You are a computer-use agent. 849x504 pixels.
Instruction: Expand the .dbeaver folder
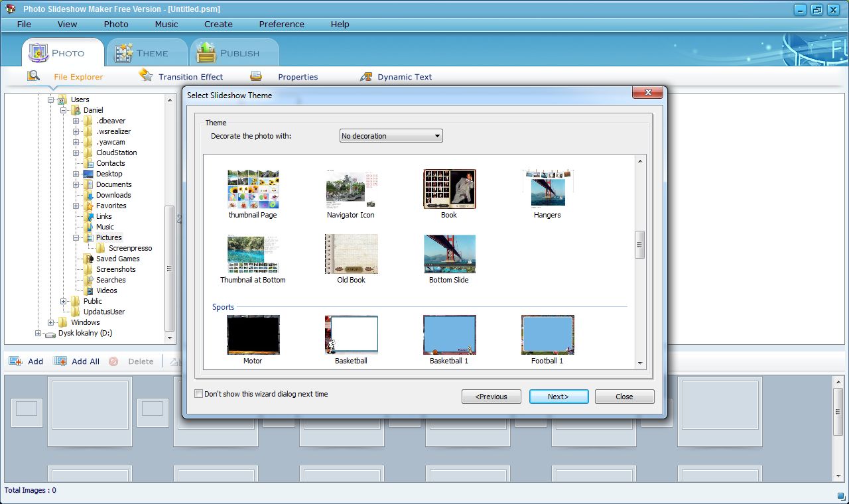click(x=76, y=121)
